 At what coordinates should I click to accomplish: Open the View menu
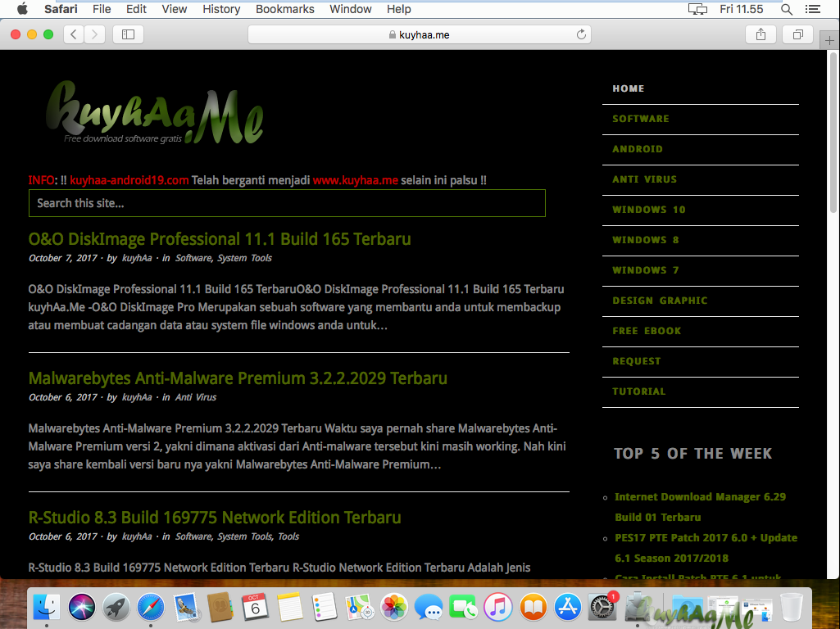tap(174, 9)
